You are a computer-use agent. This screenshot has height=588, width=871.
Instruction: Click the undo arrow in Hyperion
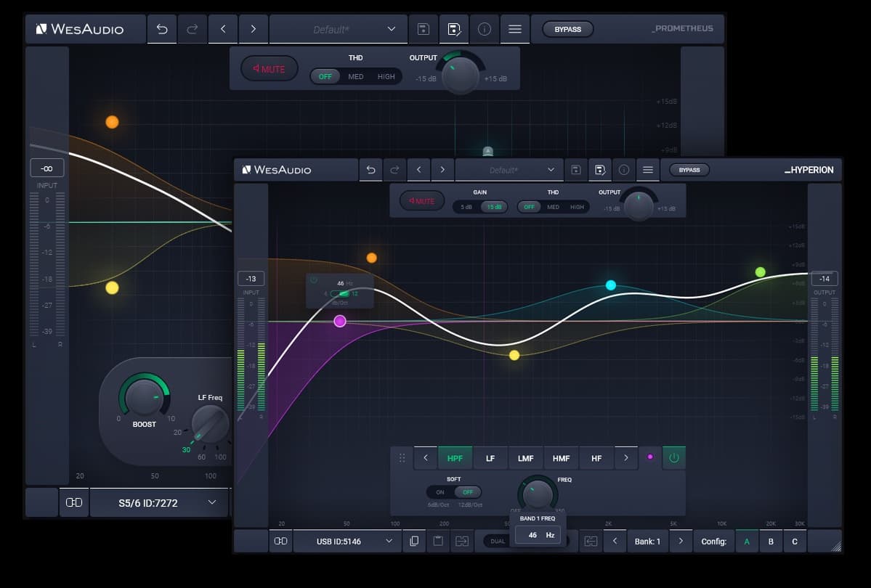(x=370, y=170)
